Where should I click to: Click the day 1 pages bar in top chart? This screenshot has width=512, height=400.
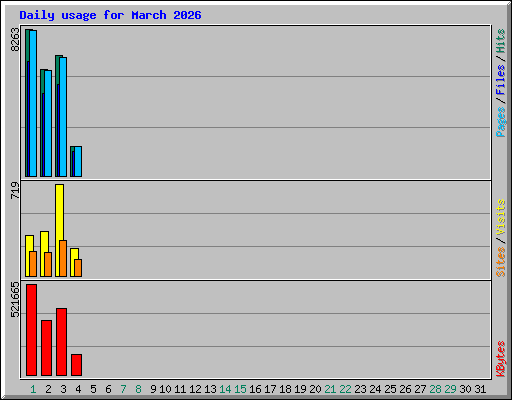click(x=33, y=103)
